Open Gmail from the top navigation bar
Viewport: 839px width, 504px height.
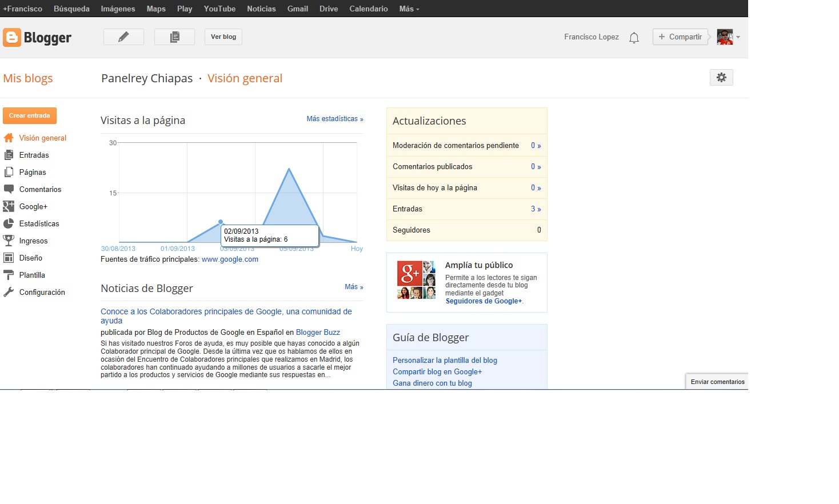[297, 9]
